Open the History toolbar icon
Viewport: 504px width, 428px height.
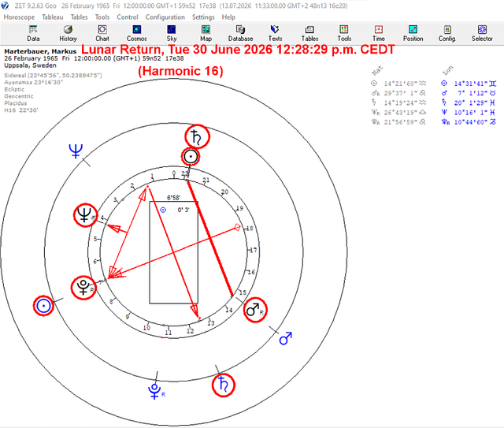68,33
